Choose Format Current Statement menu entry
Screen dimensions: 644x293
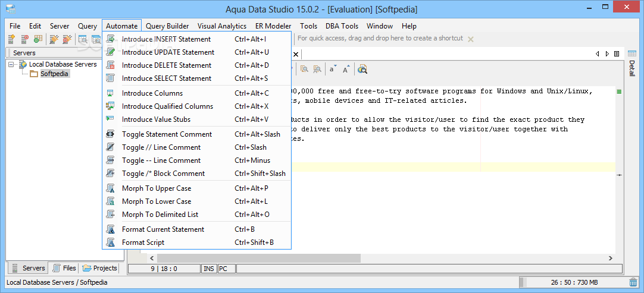click(197, 229)
